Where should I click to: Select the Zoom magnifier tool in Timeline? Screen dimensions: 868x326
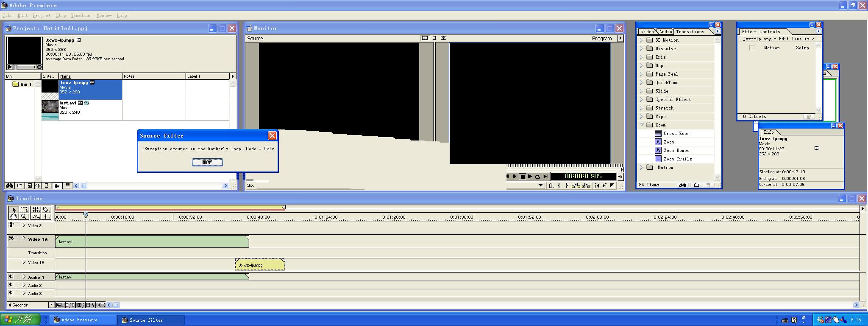click(x=24, y=216)
